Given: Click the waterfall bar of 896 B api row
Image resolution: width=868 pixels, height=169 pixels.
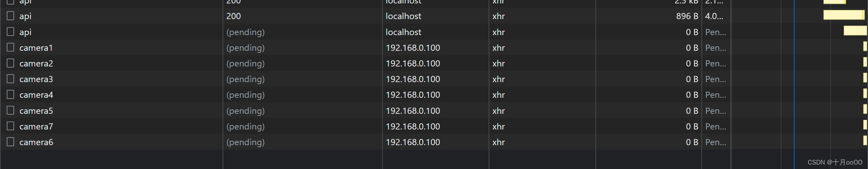Looking at the screenshot, I should 844,15.
